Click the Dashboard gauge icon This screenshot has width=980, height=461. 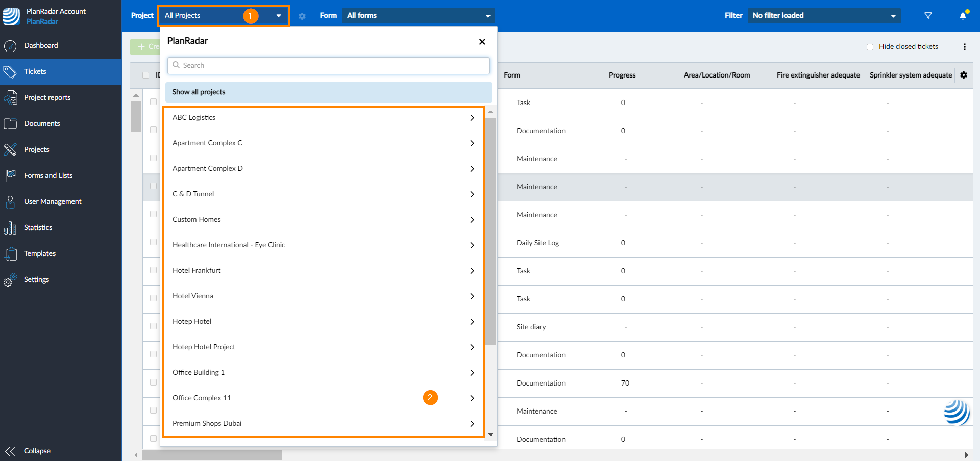click(10, 46)
